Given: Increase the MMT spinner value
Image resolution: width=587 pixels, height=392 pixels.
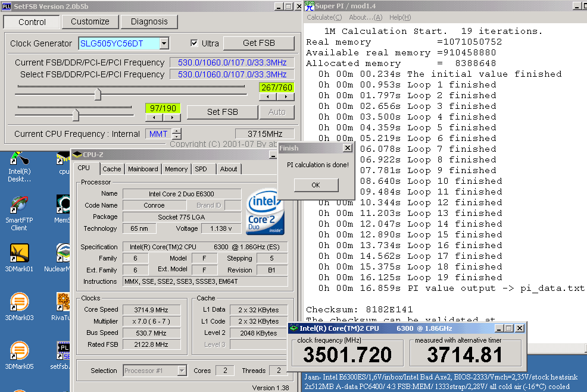Looking at the screenshot, I should pos(177,131).
